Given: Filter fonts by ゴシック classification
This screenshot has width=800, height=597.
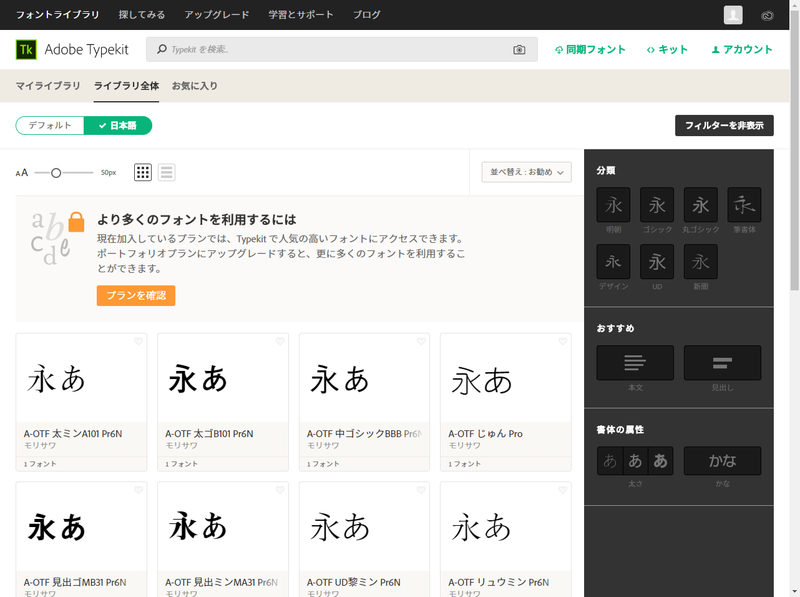Looking at the screenshot, I should [657, 205].
